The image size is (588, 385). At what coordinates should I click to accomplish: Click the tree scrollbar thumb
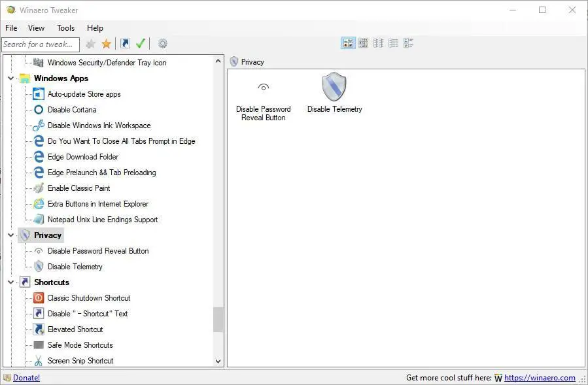pos(218,320)
